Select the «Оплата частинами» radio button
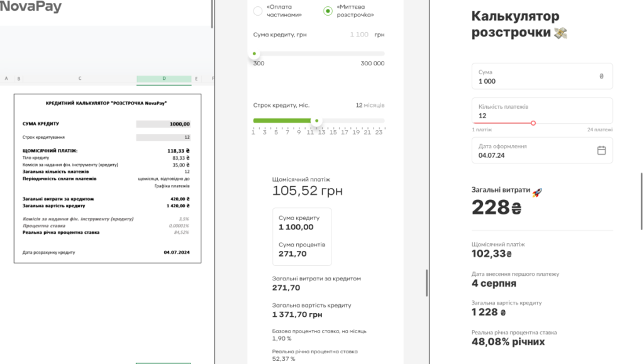Image resolution: width=644 pixels, height=364 pixels. click(x=258, y=11)
